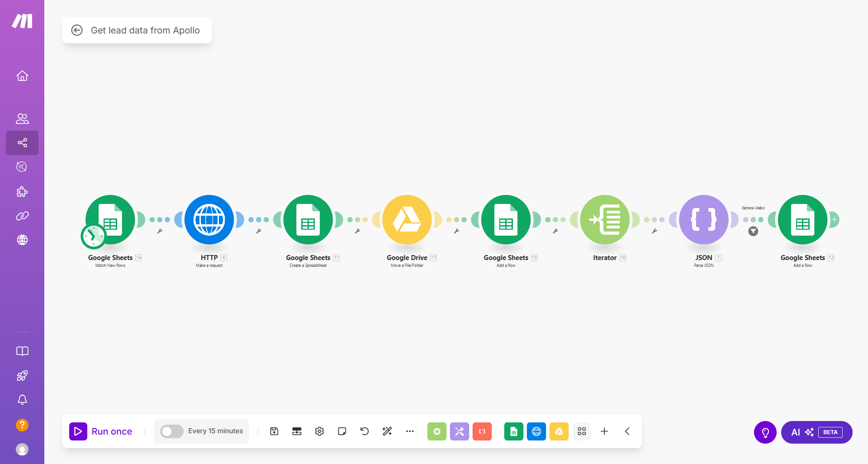868x464 pixels.
Task: Open Google Sheets 12 Add a Row module
Action: tap(803, 220)
